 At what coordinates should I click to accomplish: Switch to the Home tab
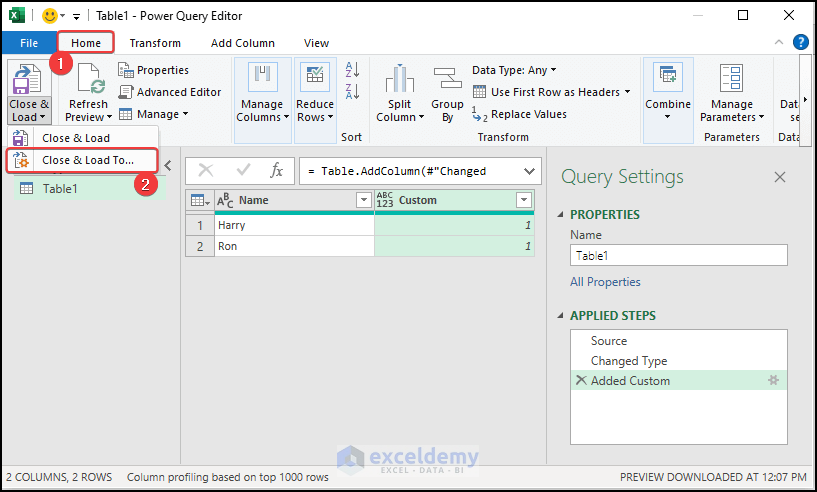coord(86,43)
